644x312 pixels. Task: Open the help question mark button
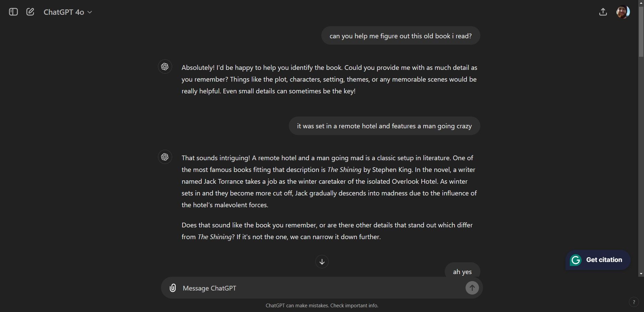634,302
